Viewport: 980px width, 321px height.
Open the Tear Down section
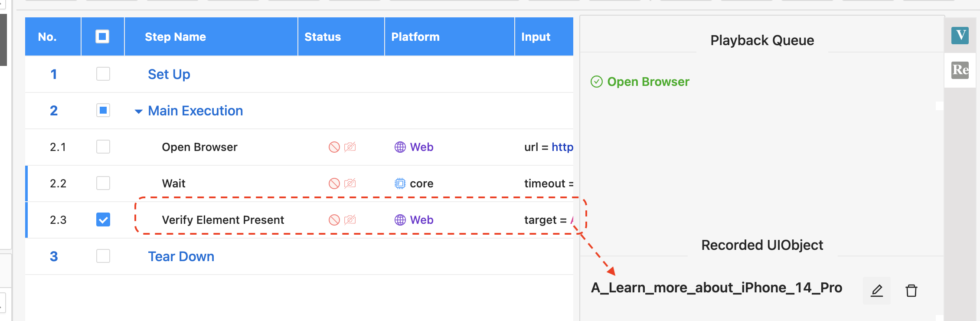(181, 256)
